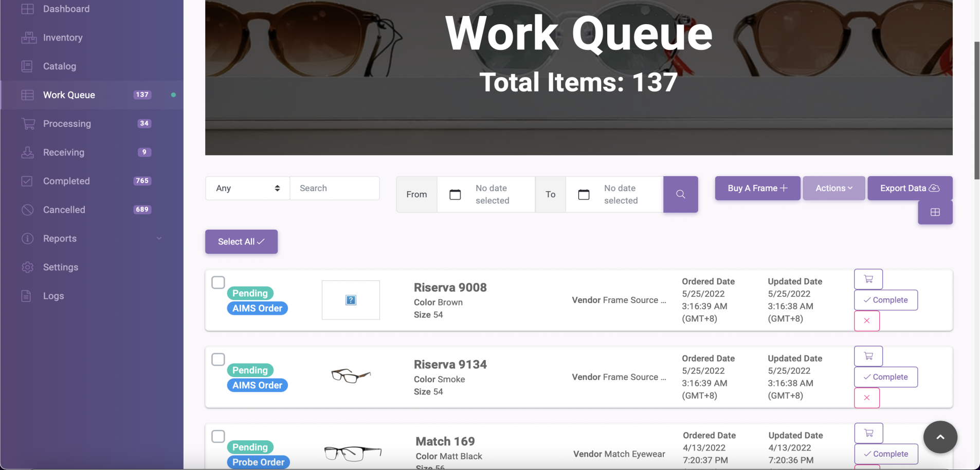This screenshot has height=470, width=980.
Task: Open the Receiving list
Action: (x=64, y=153)
